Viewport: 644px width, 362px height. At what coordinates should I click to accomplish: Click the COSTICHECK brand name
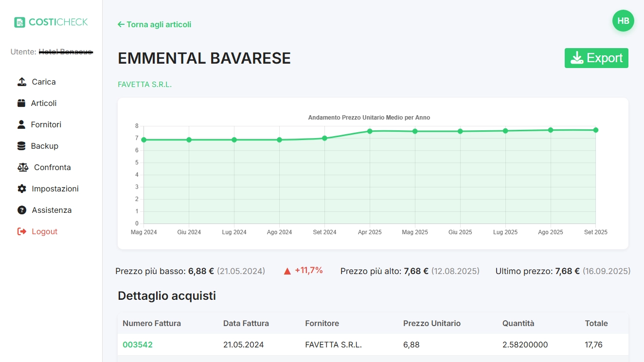click(58, 22)
